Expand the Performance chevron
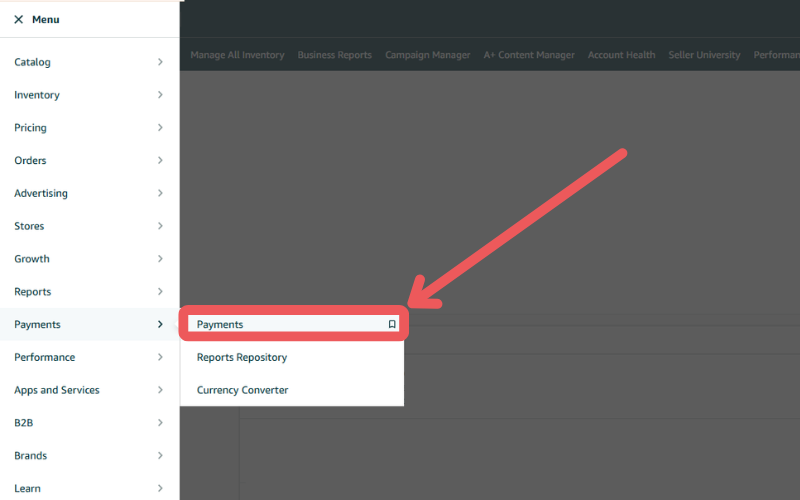The image size is (800, 500). point(160,357)
